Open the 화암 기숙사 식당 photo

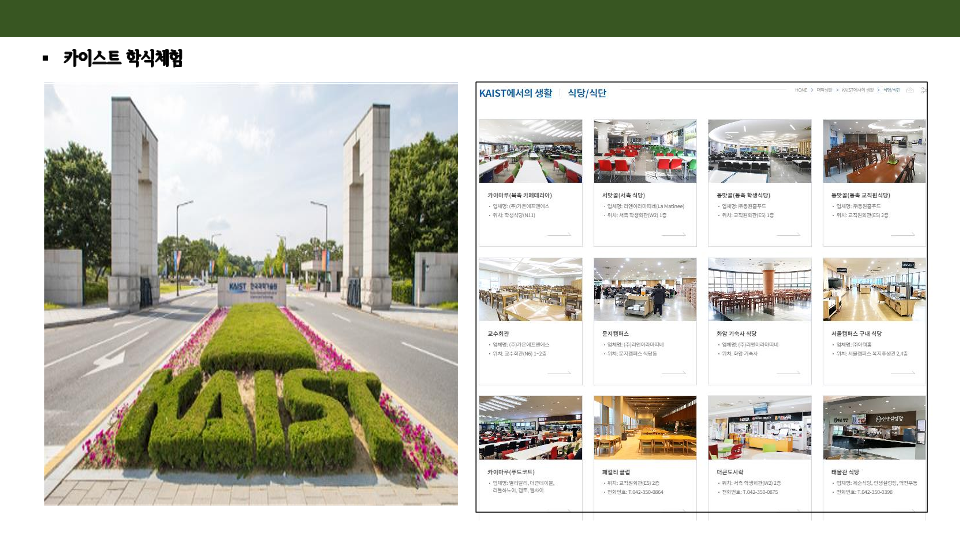pyautogui.click(x=759, y=290)
